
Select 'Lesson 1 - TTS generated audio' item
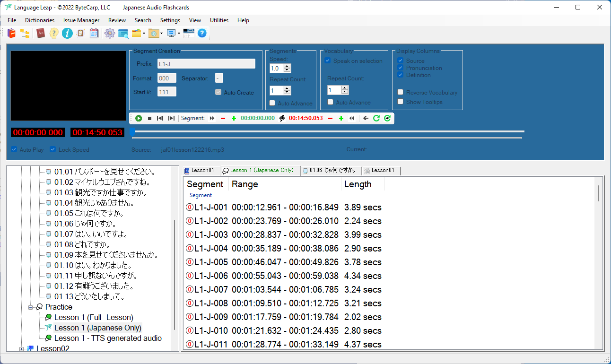(x=108, y=338)
